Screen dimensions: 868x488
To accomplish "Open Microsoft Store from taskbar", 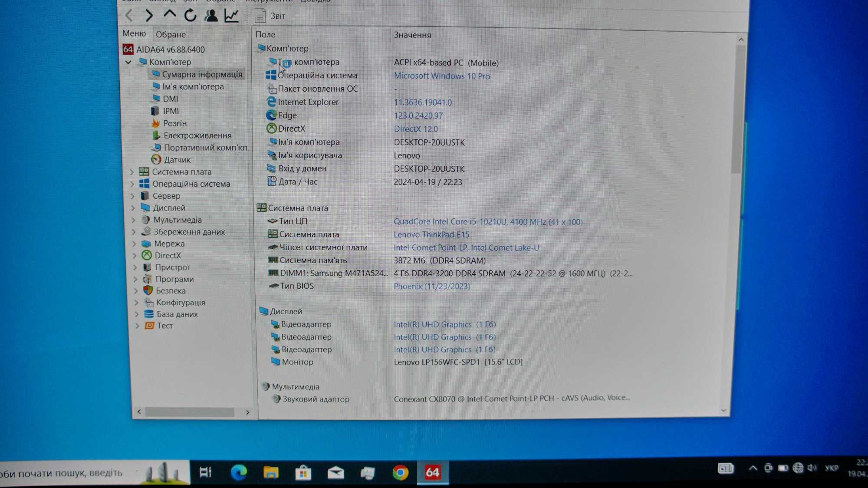I will pos(303,472).
